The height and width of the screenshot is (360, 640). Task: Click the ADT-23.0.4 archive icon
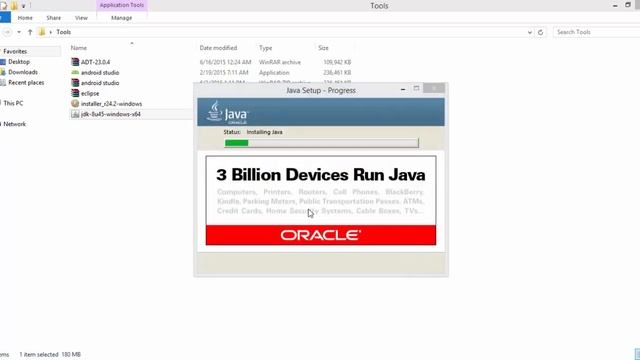point(75,62)
